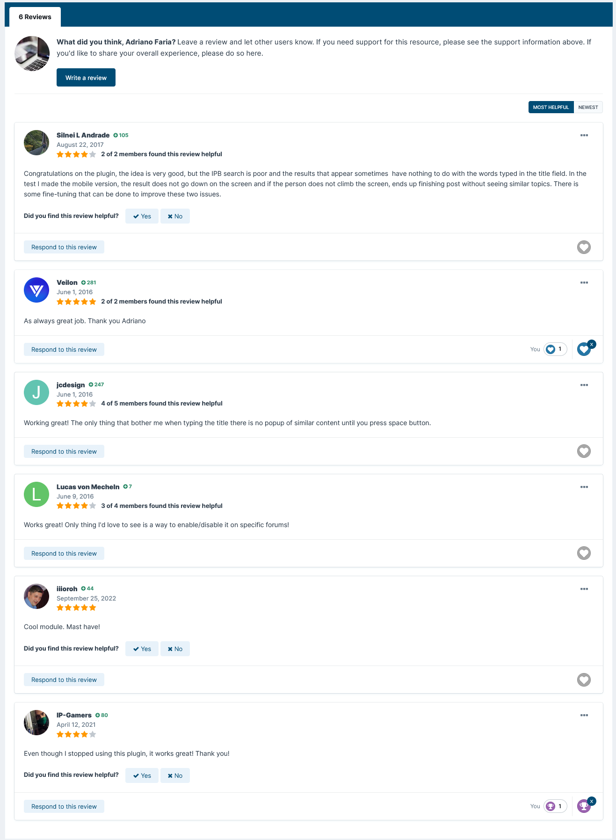Open trophy reaction count on IP-Gamers' review
The image size is (616, 840).
click(555, 806)
